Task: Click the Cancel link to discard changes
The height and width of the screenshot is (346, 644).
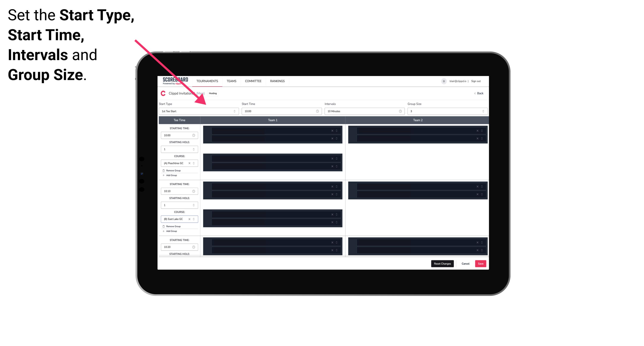Action: (x=465, y=263)
